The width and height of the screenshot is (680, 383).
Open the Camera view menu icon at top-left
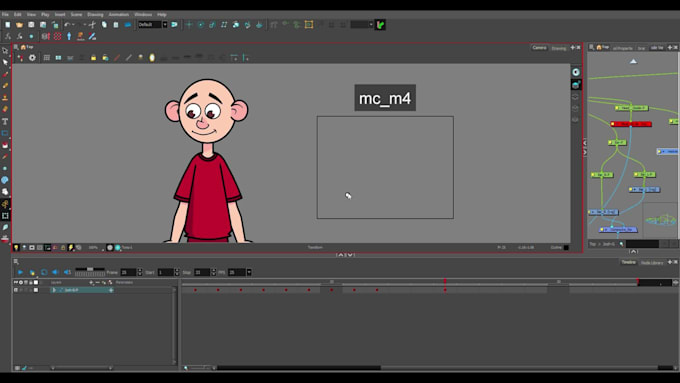(x=16, y=47)
